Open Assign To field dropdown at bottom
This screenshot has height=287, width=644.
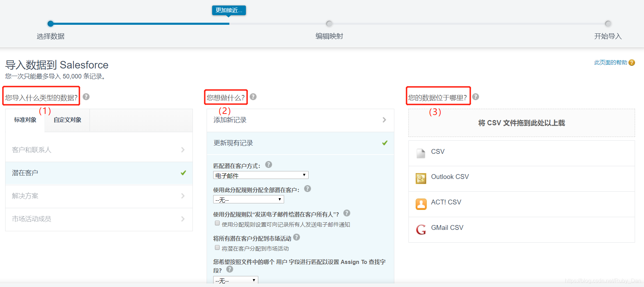236,280
